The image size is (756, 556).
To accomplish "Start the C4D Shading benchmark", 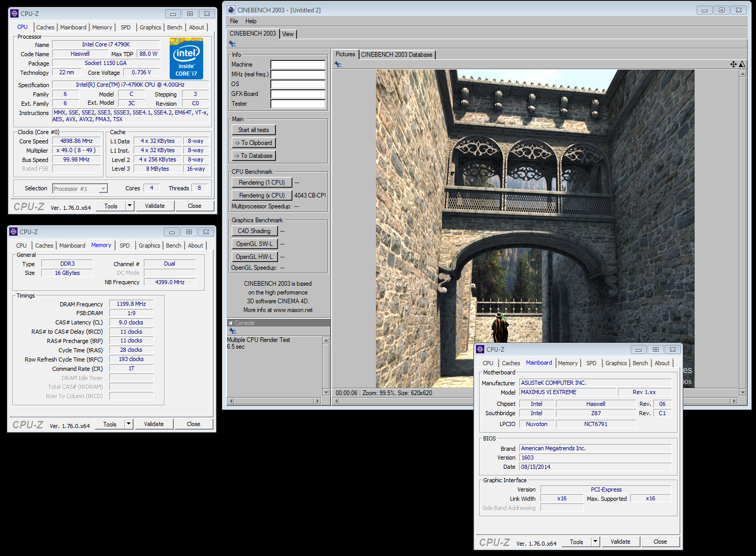I will [x=254, y=231].
